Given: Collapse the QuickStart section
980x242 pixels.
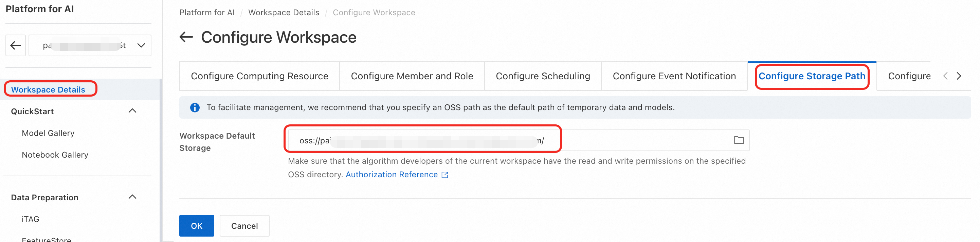Looking at the screenshot, I should coord(132,111).
